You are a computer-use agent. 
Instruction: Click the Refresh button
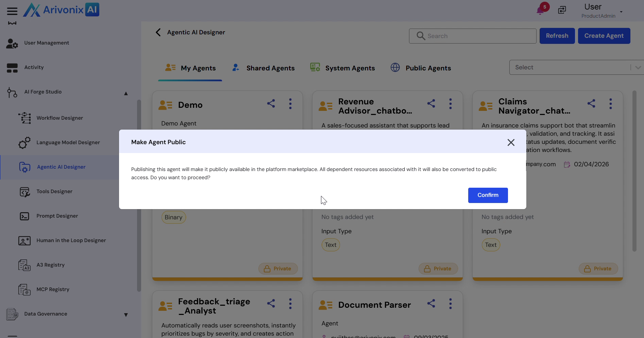[x=557, y=36]
